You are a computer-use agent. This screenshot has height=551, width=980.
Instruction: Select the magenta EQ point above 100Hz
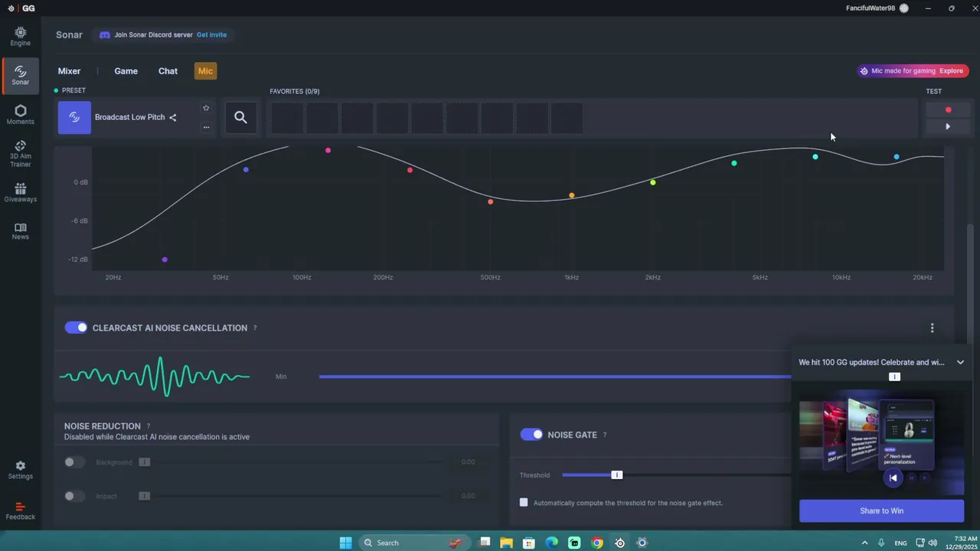(328, 150)
